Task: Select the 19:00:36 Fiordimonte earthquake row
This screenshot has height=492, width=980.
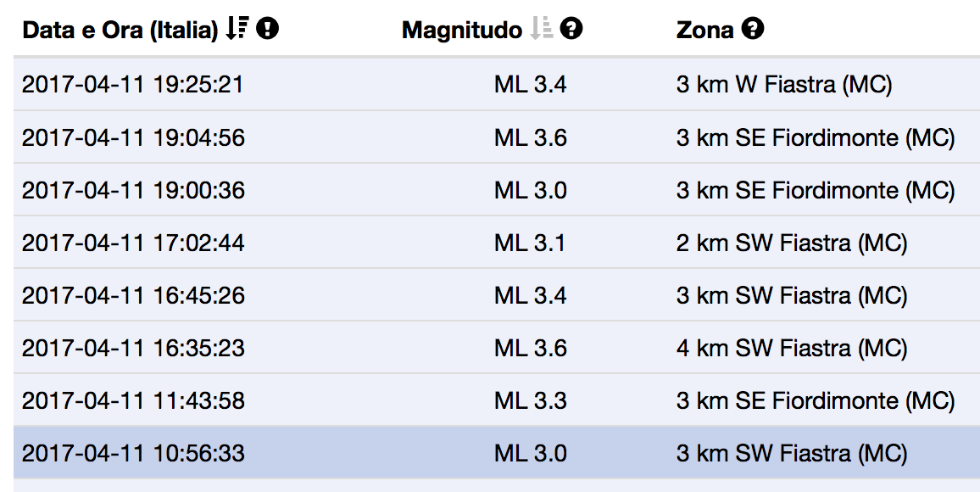Action: click(x=497, y=190)
